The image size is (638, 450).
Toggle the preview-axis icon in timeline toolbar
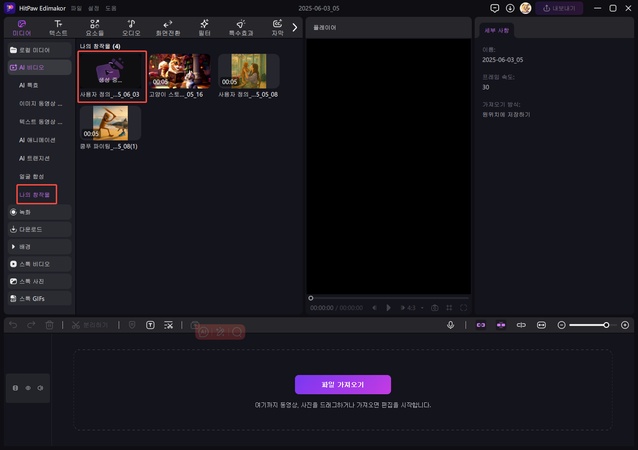521,325
